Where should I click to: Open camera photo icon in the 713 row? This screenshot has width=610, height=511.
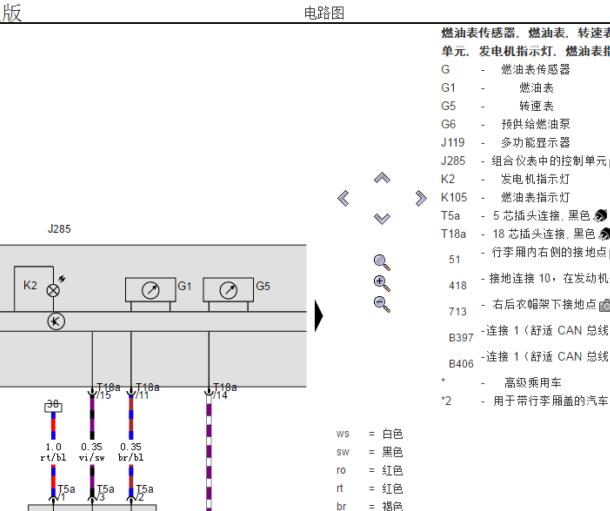coord(604,305)
